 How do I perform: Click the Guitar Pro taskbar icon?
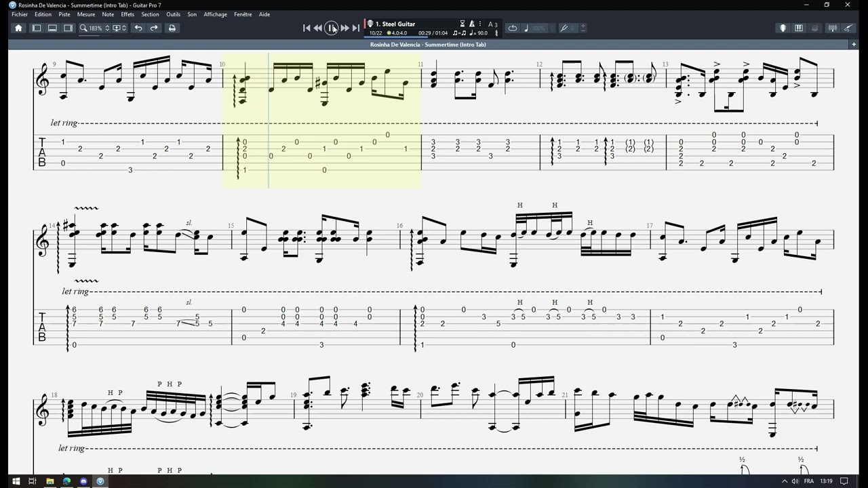coord(100,481)
